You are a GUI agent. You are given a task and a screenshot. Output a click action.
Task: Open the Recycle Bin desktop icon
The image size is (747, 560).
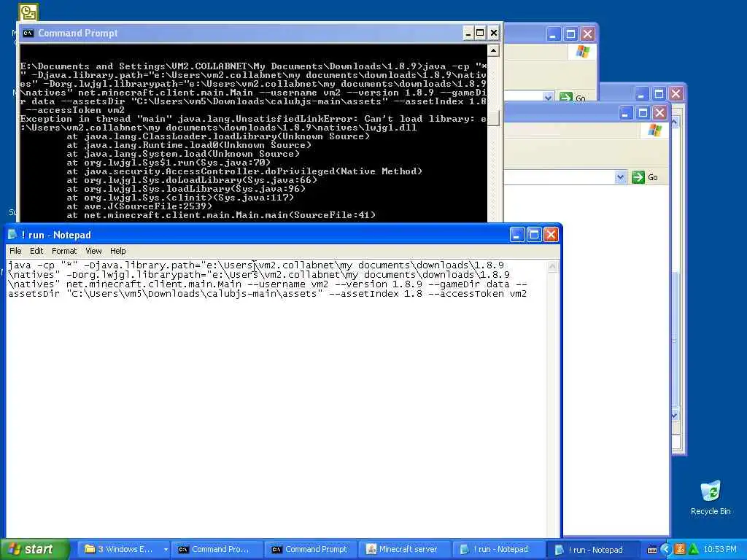(x=711, y=497)
